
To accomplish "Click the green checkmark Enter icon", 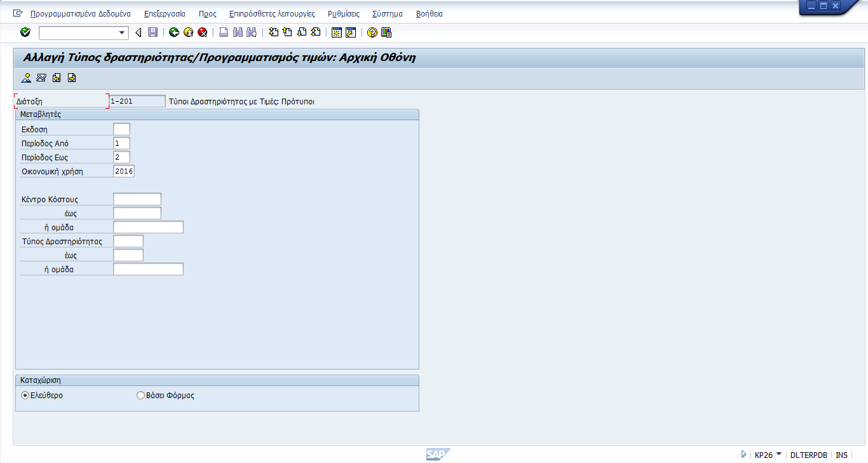I will pos(25,32).
